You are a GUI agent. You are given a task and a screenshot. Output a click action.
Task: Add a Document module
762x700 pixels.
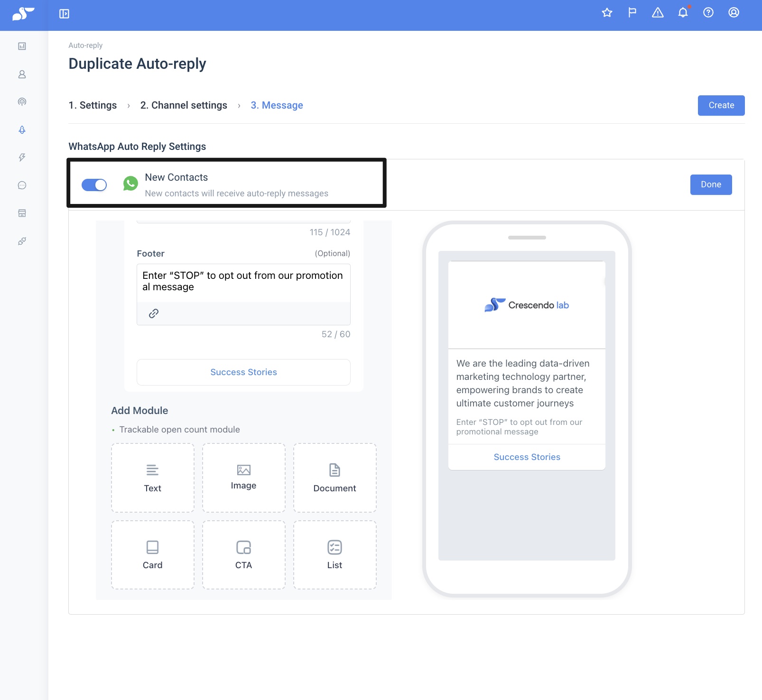[335, 478]
